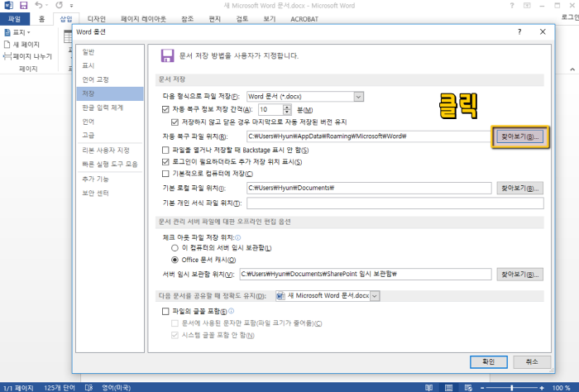The image size is (579, 392).
Task: Toggle 로그인이 필요하더라도 추가 저장 위치 표시
Action: (165, 162)
